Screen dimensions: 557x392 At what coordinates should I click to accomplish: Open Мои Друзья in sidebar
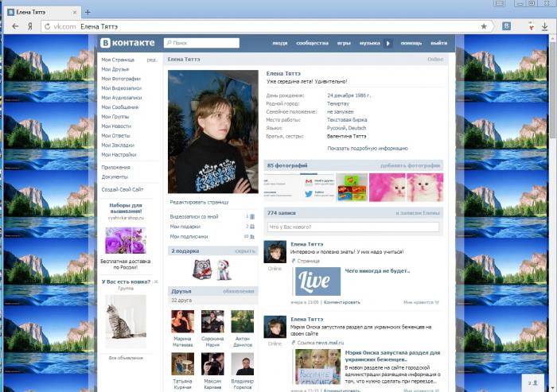[115, 69]
